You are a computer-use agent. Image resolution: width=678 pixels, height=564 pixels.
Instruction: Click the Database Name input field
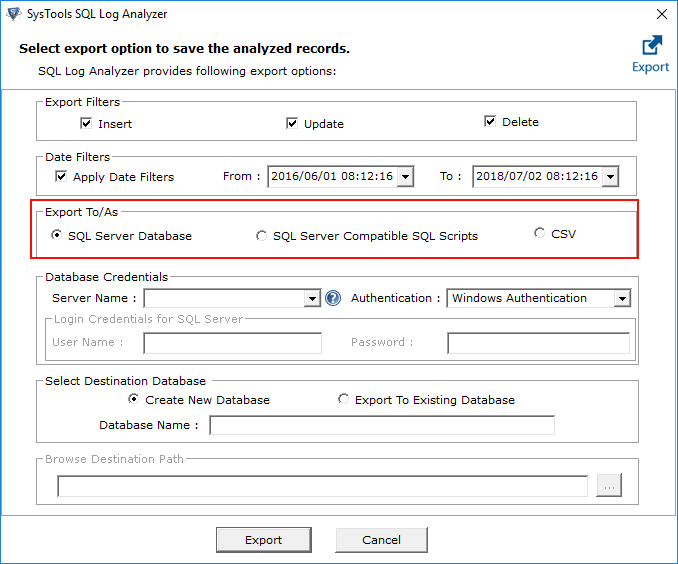pos(382,425)
